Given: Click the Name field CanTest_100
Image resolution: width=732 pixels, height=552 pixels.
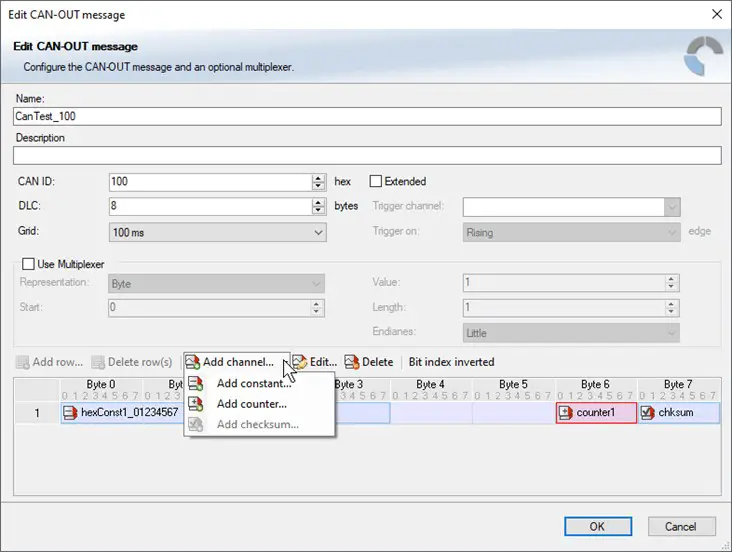Looking at the screenshot, I should (367, 116).
